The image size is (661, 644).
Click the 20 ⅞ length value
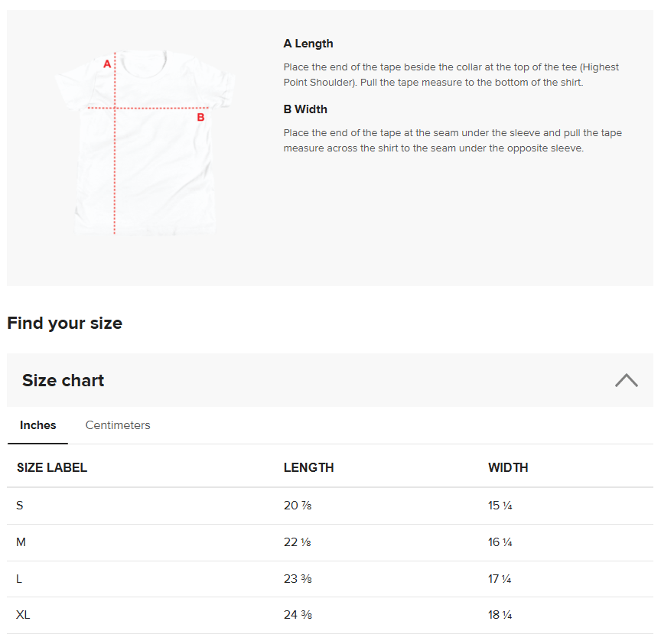(297, 506)
